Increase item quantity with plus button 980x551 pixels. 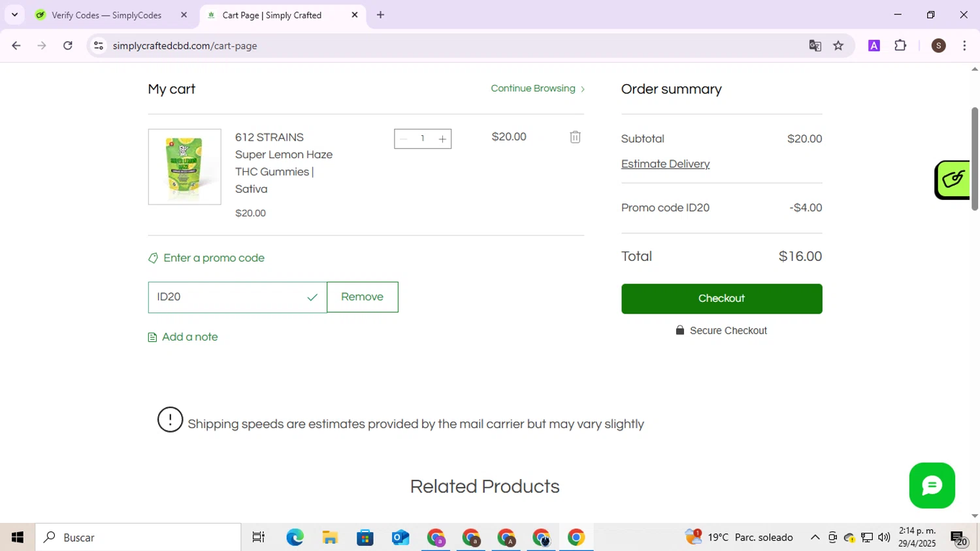tap(442, 139)
